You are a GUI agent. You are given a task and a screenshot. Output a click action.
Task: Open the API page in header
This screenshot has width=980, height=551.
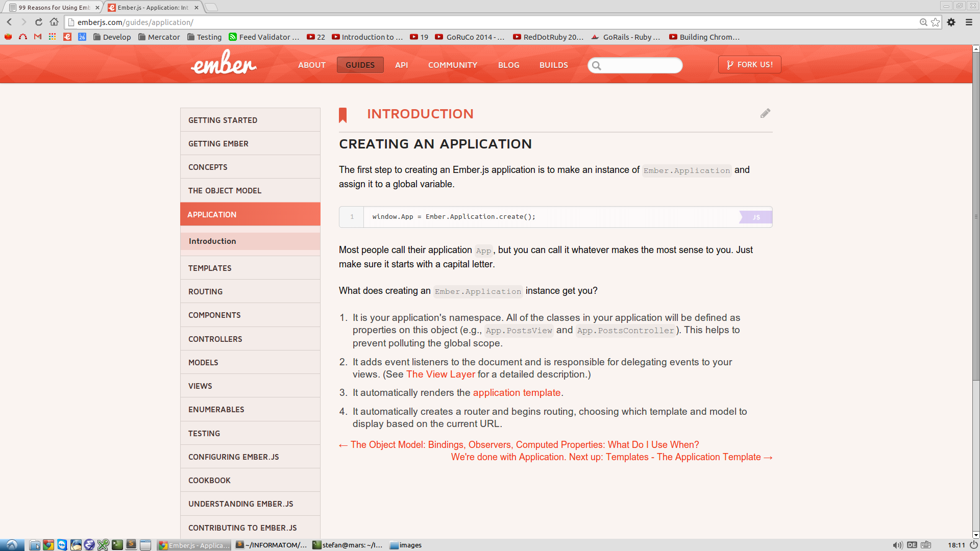[x=402, y=65]
